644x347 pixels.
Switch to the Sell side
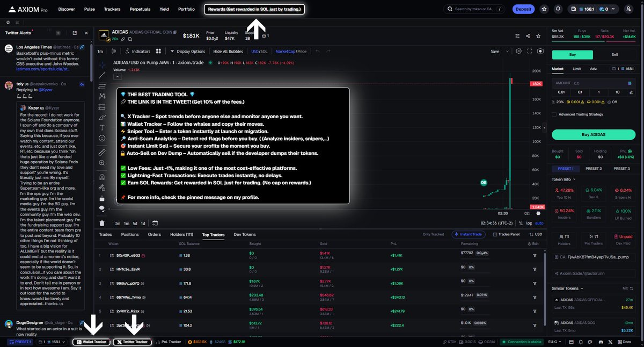point(615,54)
